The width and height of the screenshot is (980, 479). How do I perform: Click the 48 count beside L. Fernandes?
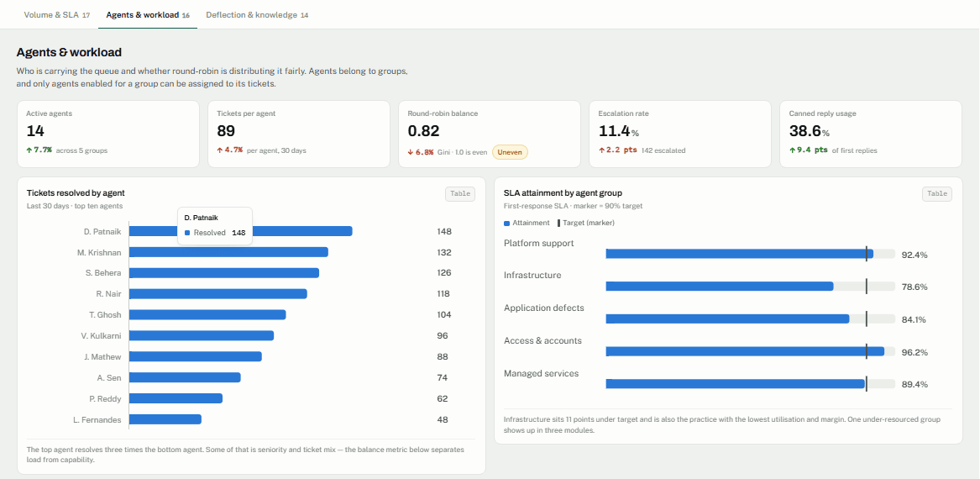click(443, 419)
